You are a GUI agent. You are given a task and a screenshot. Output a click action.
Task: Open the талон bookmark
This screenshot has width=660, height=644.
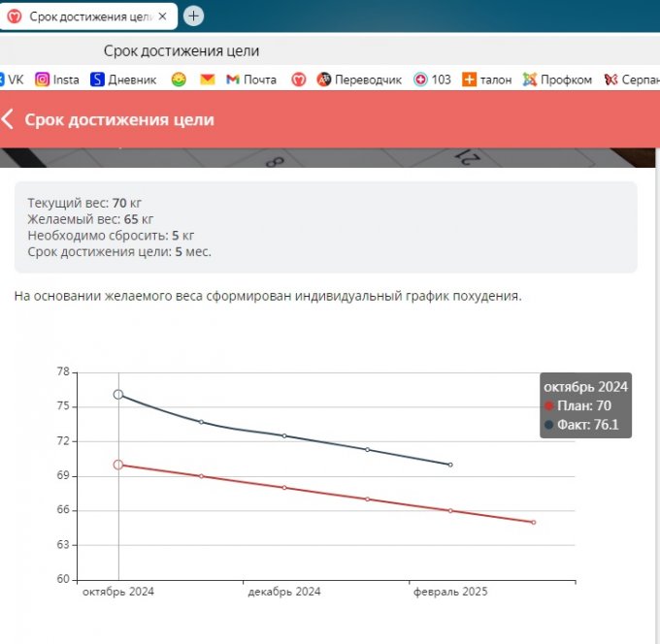point(487,80)
